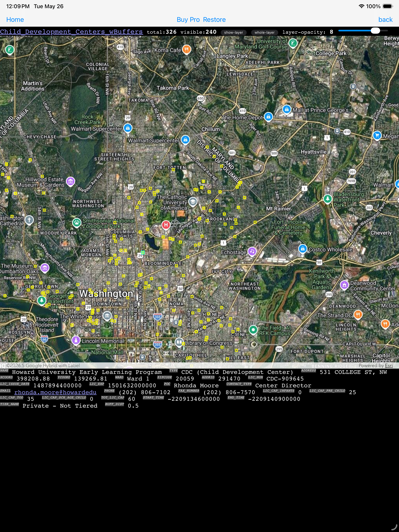Tap the Mall at Prince George's shopping pin
399x532 pixels.
pyautogui.click(x=287, y=110)
